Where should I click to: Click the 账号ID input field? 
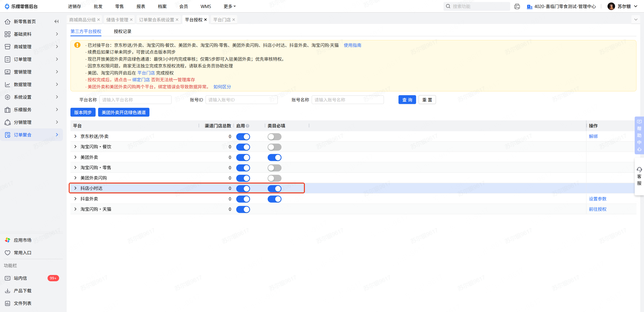pyautogui.click(x=241, y=100)
